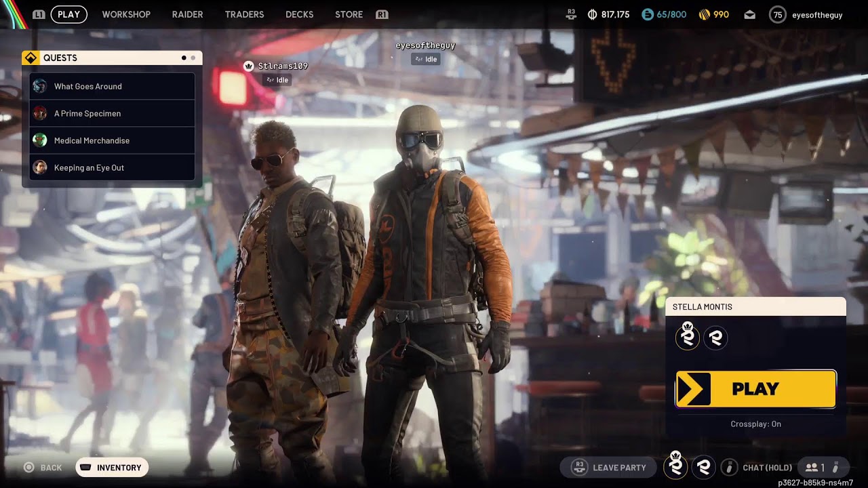Go to the Raider tab
This screenshot has width=868, height=488.
(x=187, y=14)
